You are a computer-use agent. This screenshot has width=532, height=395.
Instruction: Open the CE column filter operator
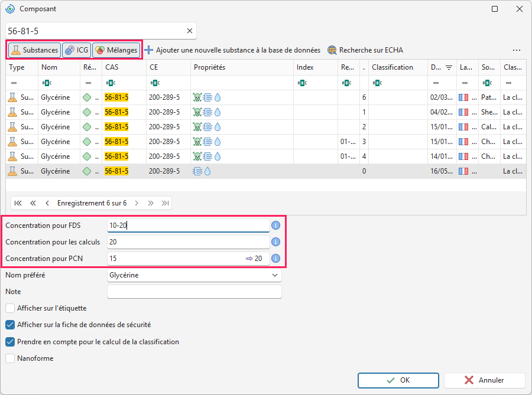[155, 83]
